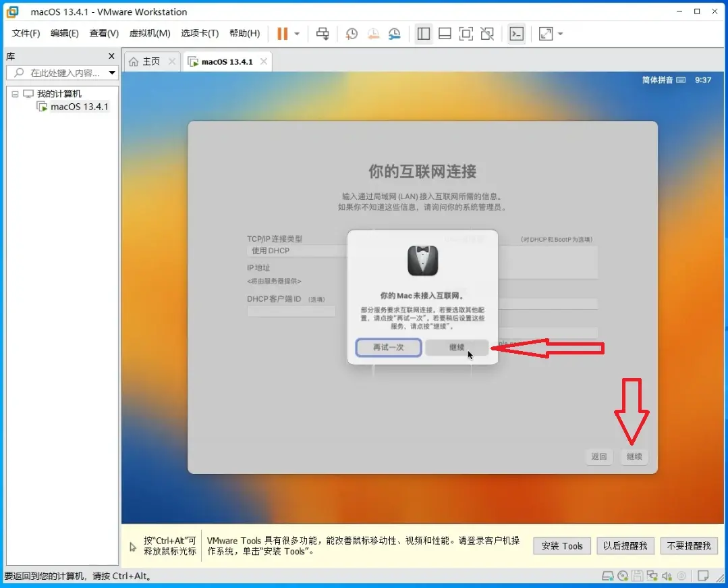Toggle the library sidebar view icon
Screen dimensions: 728x588
click(x=424, y=34)
